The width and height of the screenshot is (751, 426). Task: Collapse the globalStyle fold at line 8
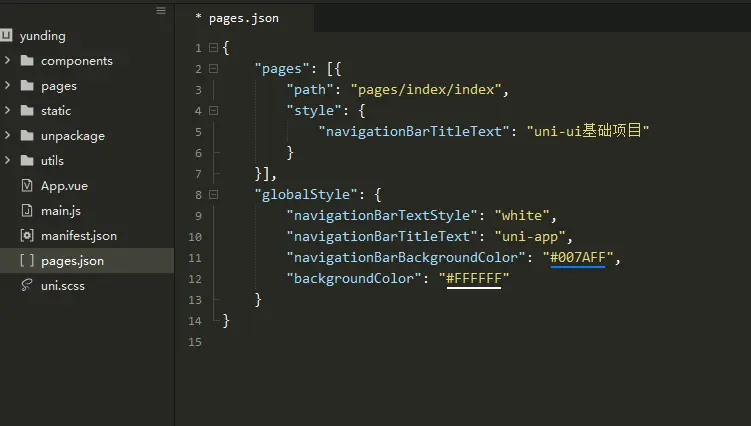(214, 195)
